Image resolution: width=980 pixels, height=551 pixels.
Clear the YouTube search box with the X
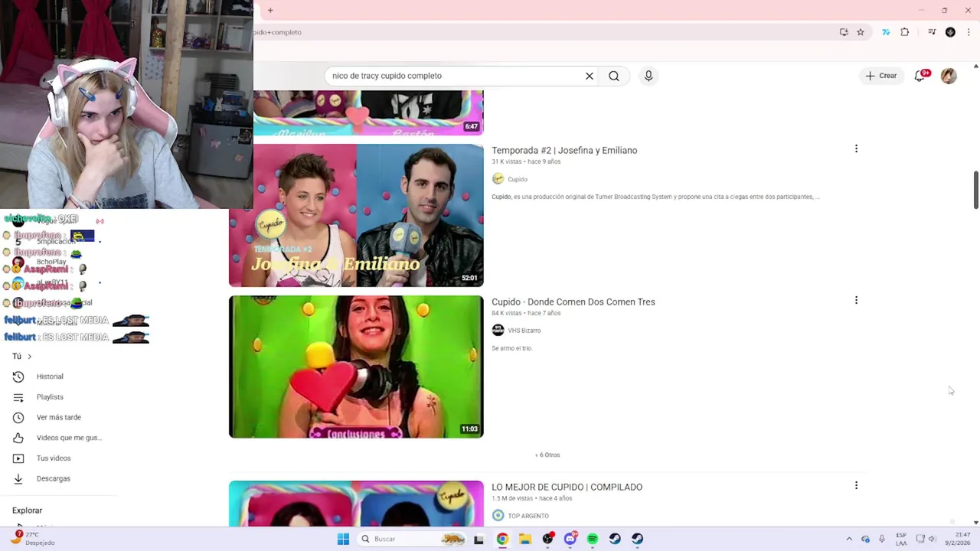(x=590, y=76)
